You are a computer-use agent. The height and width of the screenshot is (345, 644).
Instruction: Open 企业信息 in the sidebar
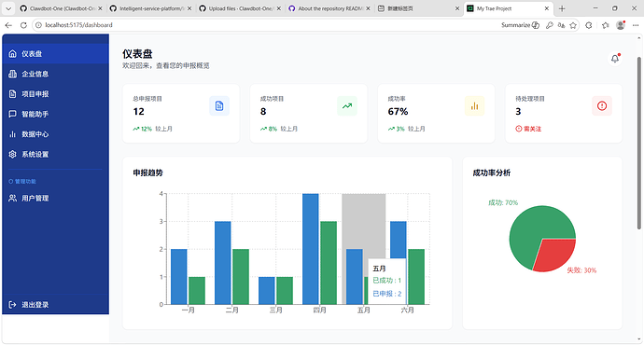(x=55, y=74)
